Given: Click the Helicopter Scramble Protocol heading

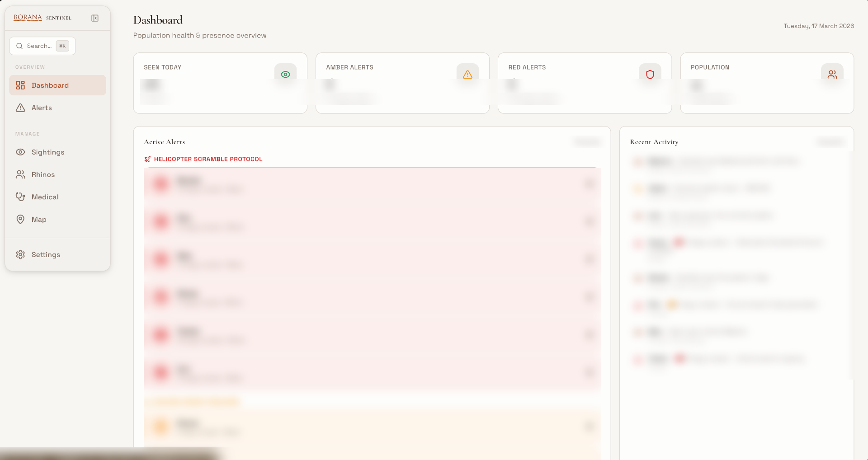Looking at the screenshot, I should click(x=208, y=159).
